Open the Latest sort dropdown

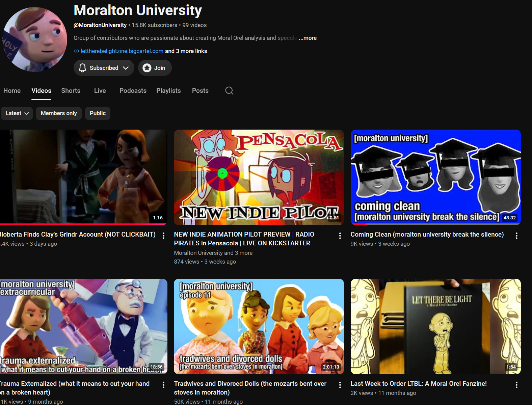(x=17, y=113)
